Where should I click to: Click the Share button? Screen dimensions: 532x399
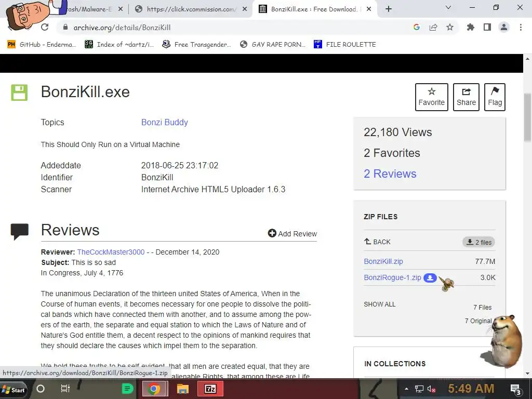pos(466,97)
